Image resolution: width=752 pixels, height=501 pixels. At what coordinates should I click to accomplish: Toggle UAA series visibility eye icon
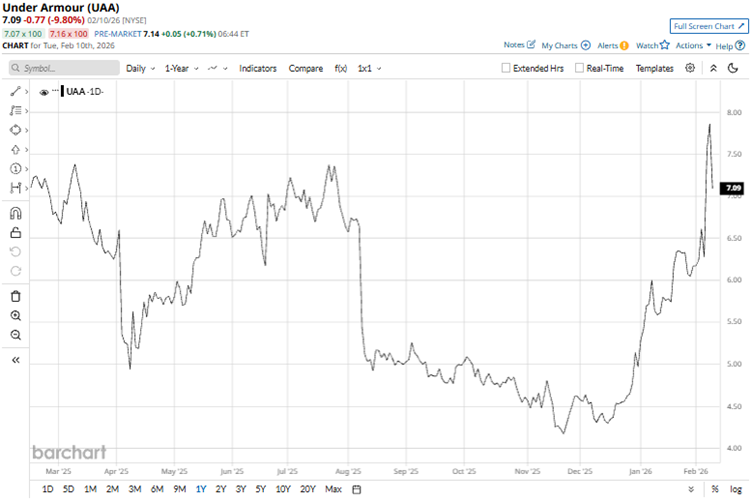tap(44, 92)
